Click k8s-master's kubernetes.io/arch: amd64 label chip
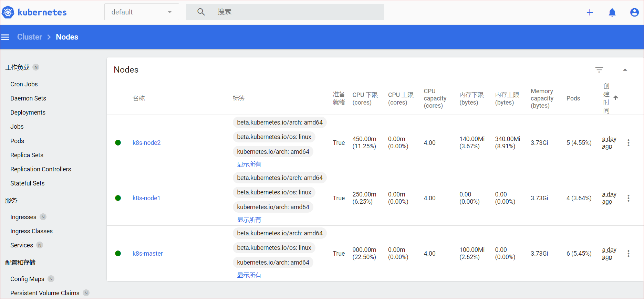Viewport: 644px width, 299px height. point(273,263)
